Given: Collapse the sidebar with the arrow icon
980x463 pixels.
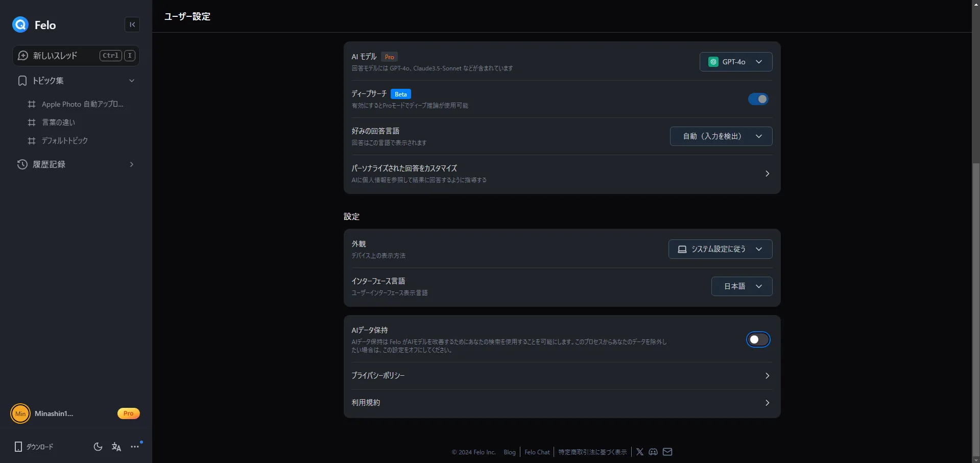Looking at the screenshot, I should click(132, 25).
